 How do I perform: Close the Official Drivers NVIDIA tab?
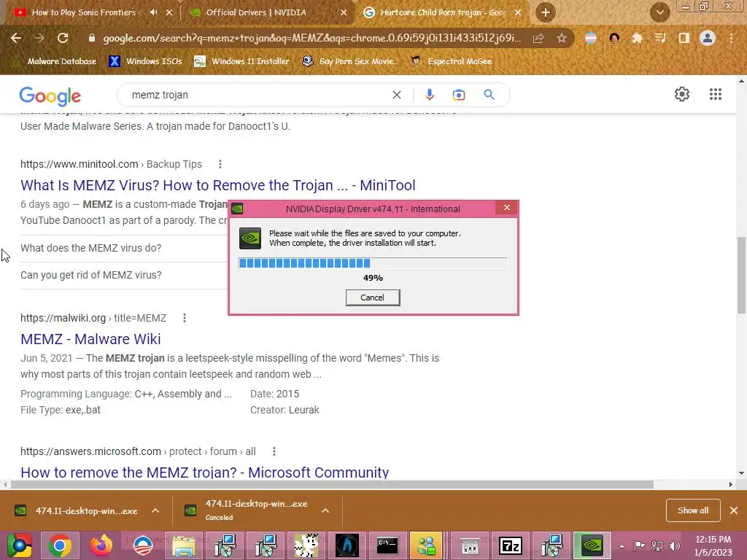(344, 12)
